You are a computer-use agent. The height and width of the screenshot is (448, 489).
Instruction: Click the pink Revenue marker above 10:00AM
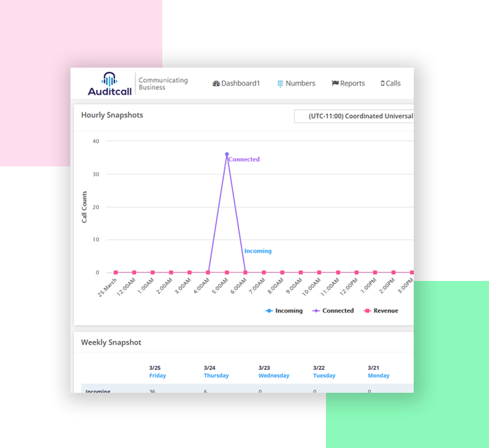pyautogui.click(x=319, y=273)
